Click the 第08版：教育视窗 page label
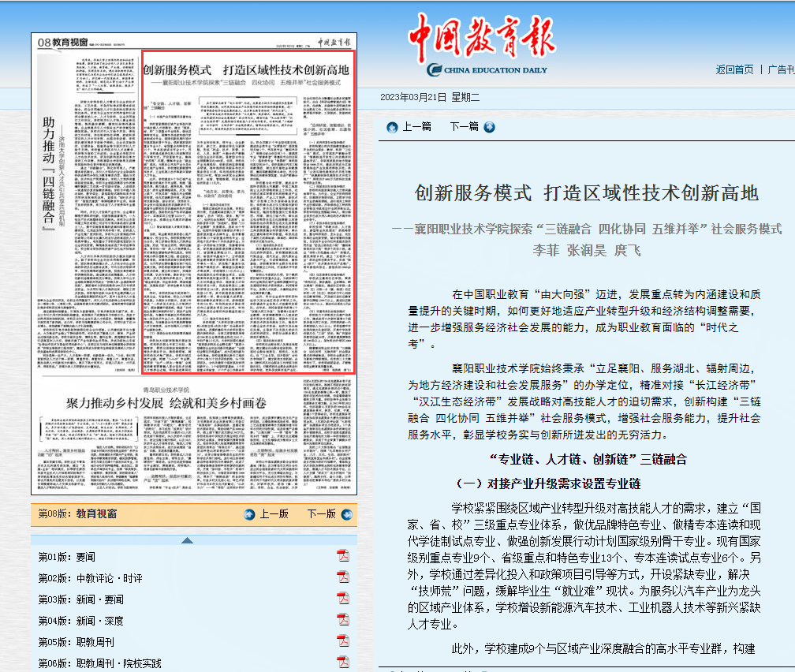This screenshot has height=672, width=795. (x=77, y=513)
